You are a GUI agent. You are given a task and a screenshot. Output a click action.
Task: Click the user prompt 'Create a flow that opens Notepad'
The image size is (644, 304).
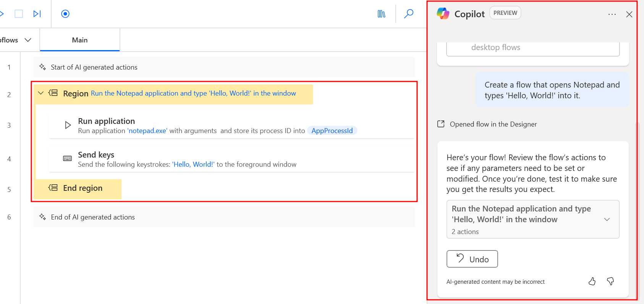pos(552,90)
